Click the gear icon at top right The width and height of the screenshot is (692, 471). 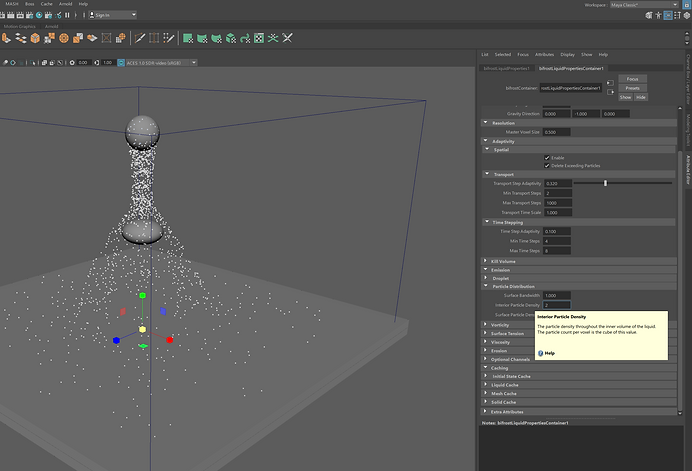[x=687, y=15]
